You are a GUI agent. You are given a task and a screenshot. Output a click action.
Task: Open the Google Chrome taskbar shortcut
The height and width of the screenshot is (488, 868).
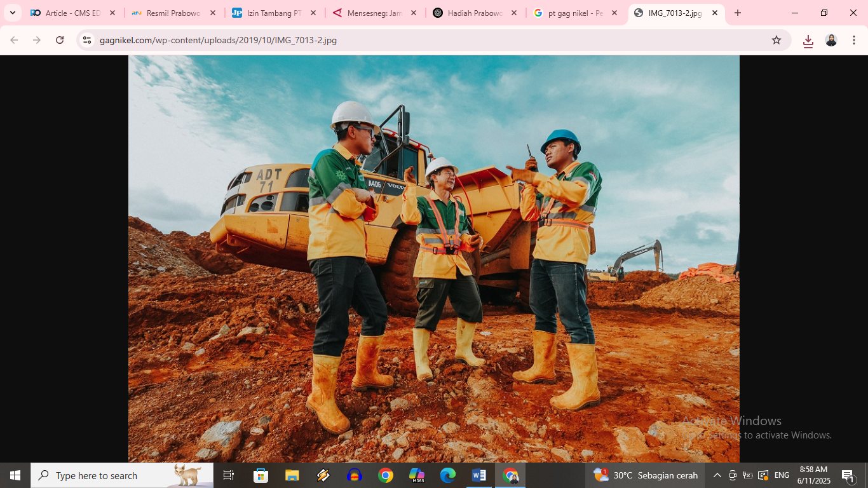[x=385, y=475]
